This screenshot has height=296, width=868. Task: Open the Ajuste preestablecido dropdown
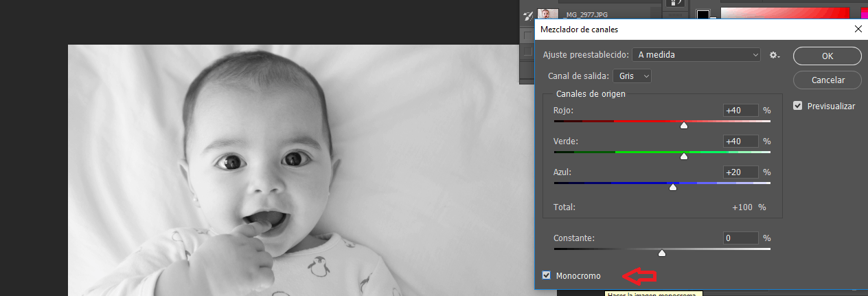click(698, 55)
